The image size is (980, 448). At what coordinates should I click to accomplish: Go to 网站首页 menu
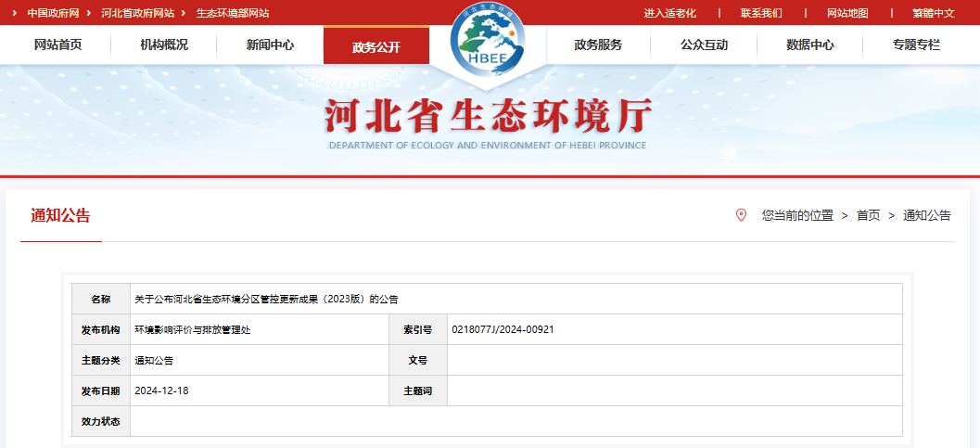(x=58, y=45)
